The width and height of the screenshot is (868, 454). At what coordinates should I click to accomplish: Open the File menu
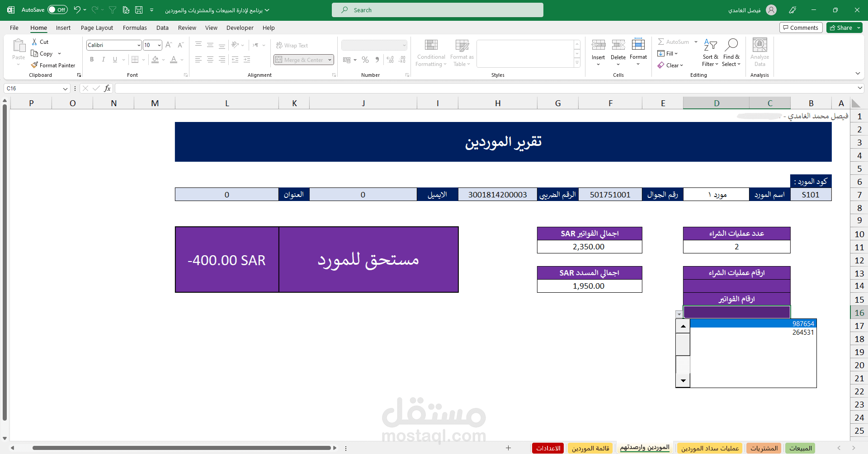(14, 28)
